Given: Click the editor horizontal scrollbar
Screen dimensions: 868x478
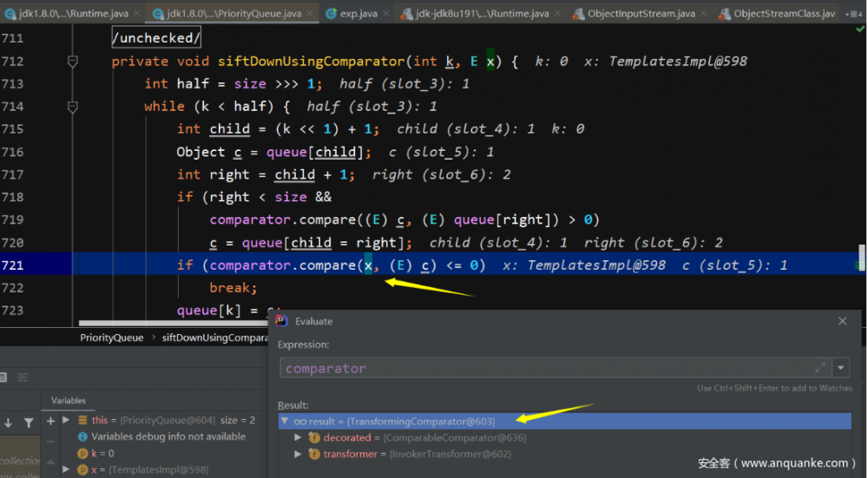Looking at the screenshot, I should 173,323.
